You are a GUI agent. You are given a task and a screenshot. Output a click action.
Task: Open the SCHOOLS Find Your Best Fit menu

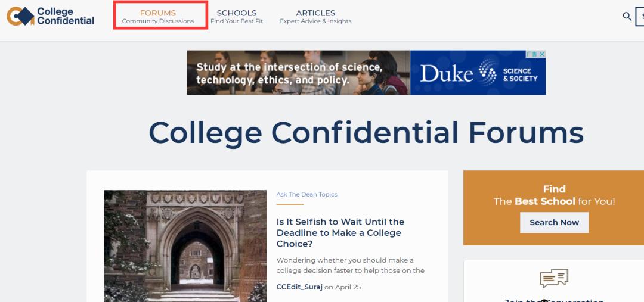pos(237,16)
